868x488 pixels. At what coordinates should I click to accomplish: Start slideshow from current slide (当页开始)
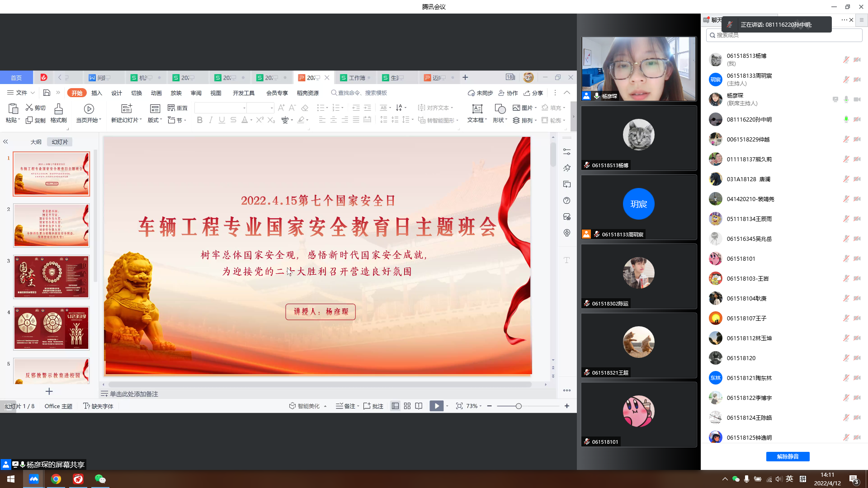pyautogui.click(x=89, y=109)
